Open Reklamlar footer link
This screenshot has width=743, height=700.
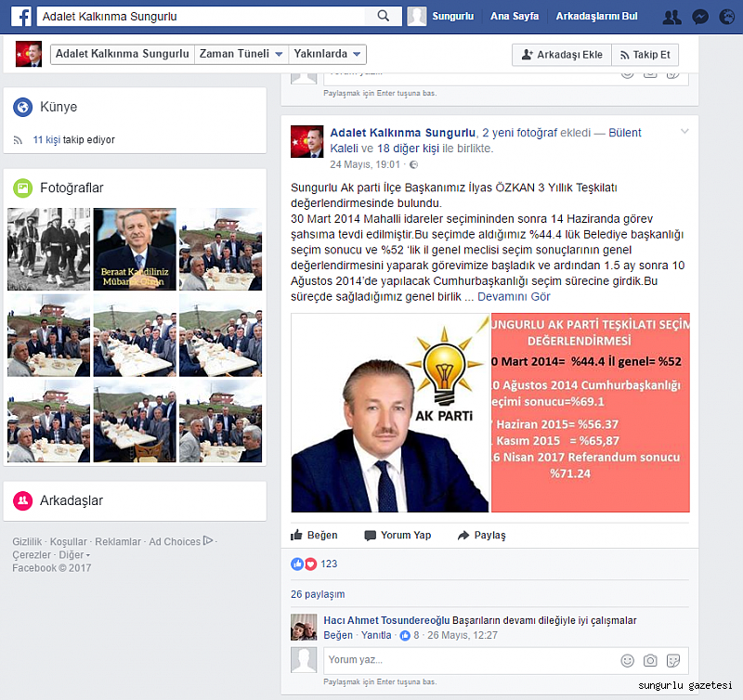point(118,541)
